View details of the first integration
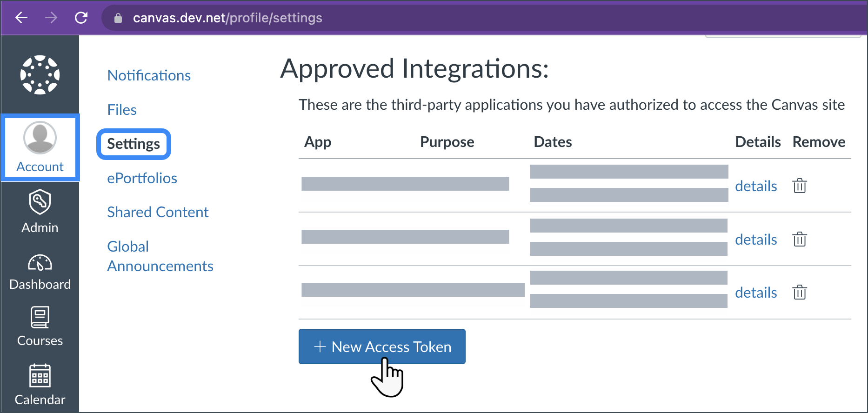The width and height of the screenshot is (868, 413). coord(756,186)
